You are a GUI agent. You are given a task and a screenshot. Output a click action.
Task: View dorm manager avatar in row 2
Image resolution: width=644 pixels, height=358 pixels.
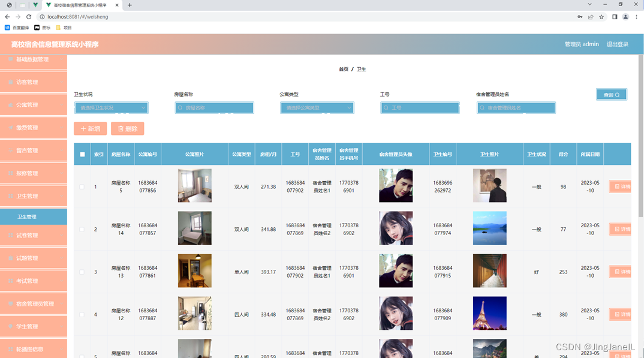pyautogui.click(x=396, y=228)
